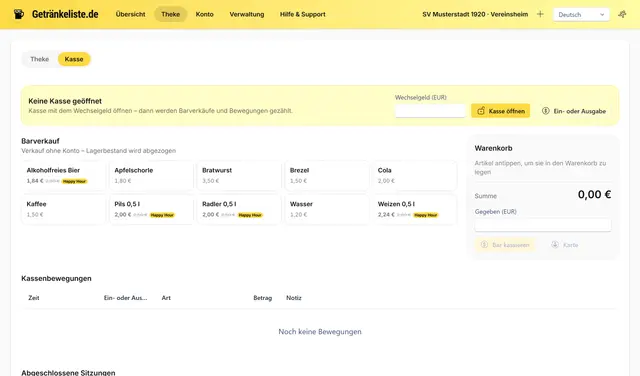Click the Getränkeliste.de beer mug logo
Image resolution: width=640 pixels, height=376 pixels.
tap(18, 14)
